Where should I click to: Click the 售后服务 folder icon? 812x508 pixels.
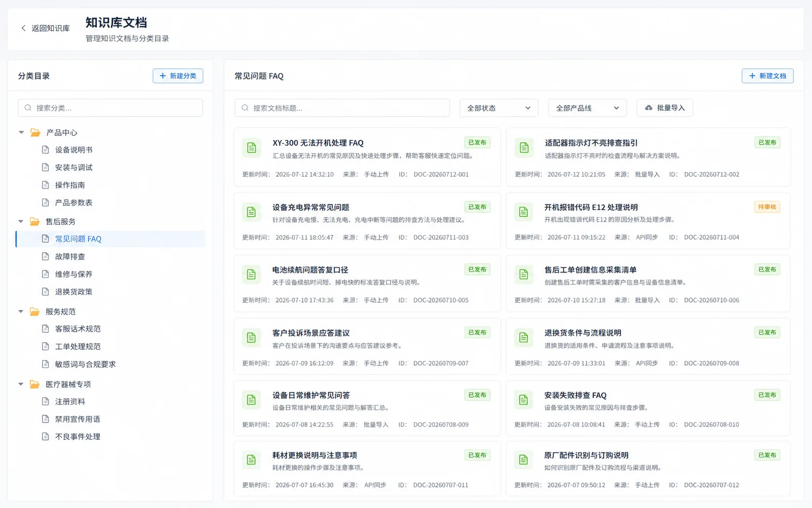pos(35,222)
